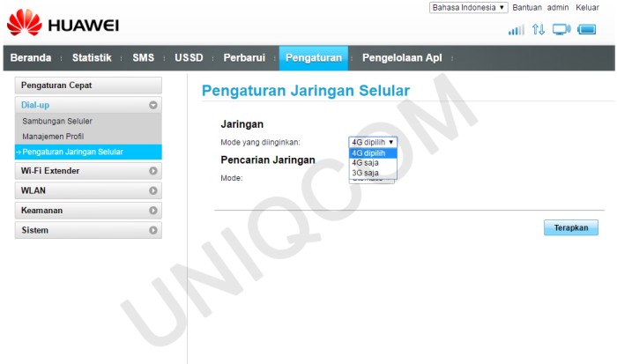Image resolution: width=617 pixels, height=364 pixels.
Task: Click the Mode yang diinginkan label
Action: (260, 143)
